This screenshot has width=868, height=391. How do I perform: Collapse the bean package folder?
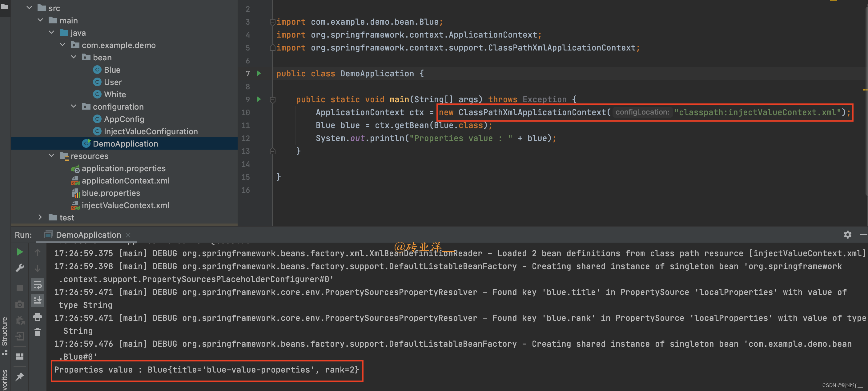[x=74, y=57]
